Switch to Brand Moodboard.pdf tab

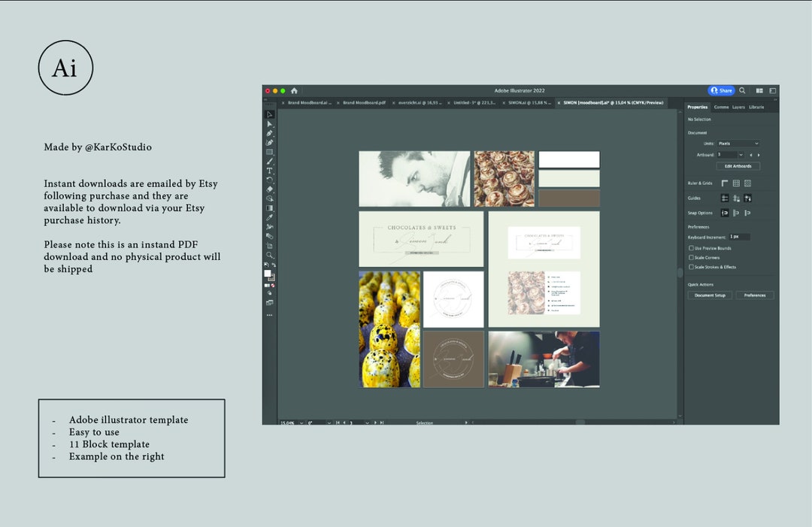pyautogui.click(x=364, y=103)
